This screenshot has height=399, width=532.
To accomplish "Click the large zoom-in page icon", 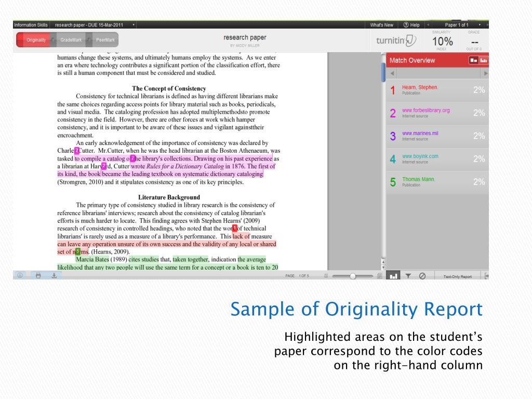I will [380, 276].
